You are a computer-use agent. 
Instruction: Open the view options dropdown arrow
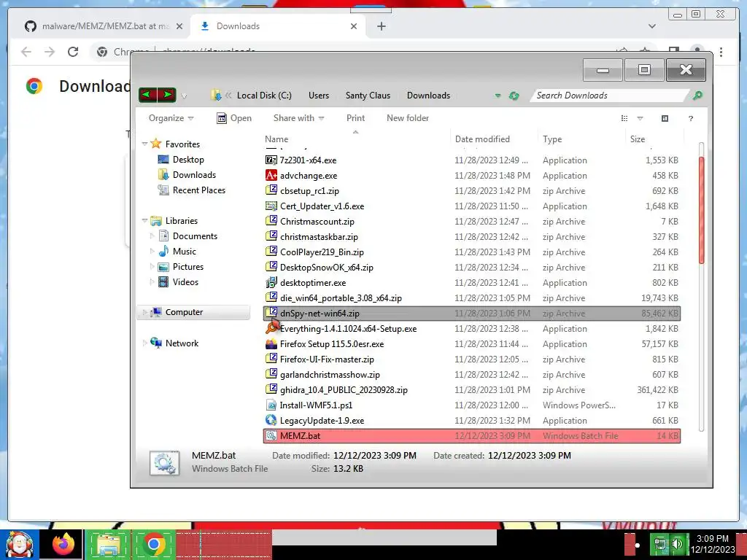point(640,119)
